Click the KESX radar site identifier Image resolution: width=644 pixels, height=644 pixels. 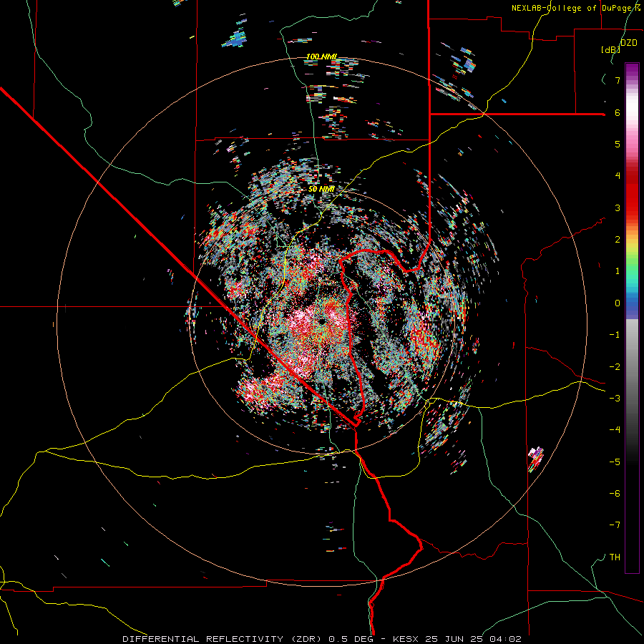click(x=406, y=639)
